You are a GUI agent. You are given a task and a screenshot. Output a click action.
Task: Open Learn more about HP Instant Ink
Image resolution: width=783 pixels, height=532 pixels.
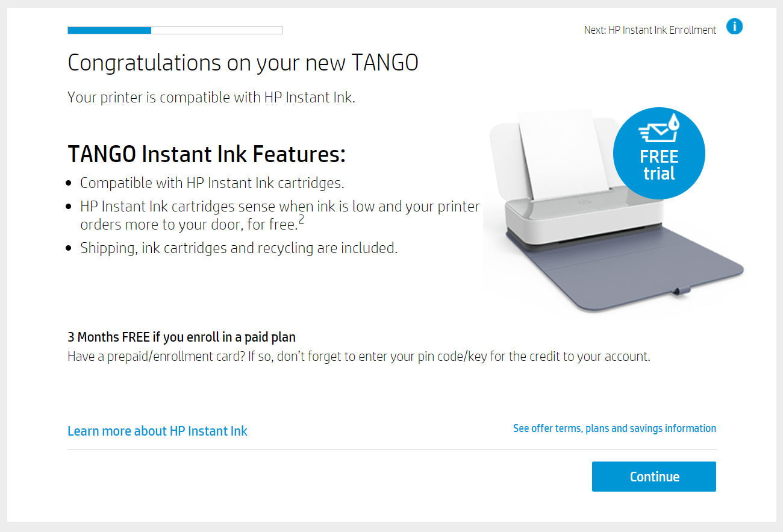coord(157,431)
